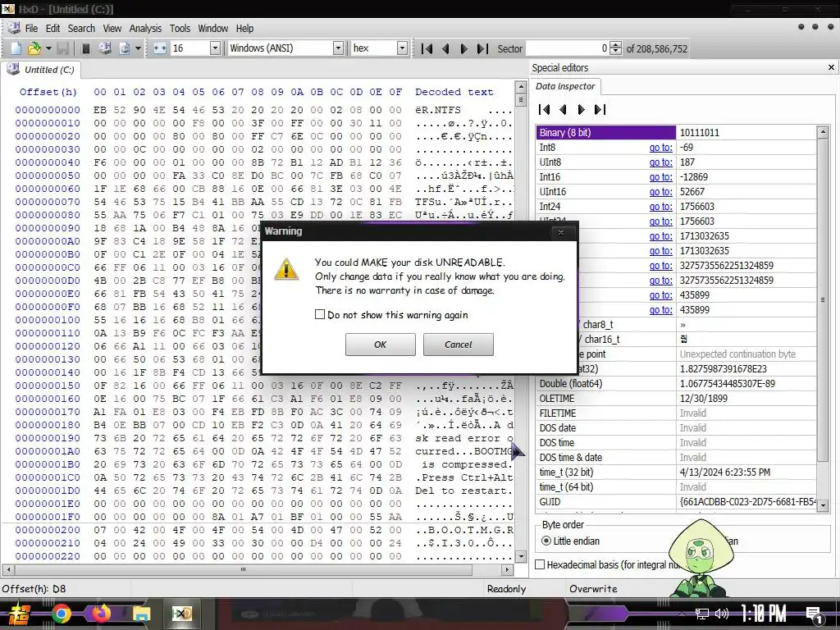Open the Analysis menu
Screen dimensions: 840x630
pos(145,29)
